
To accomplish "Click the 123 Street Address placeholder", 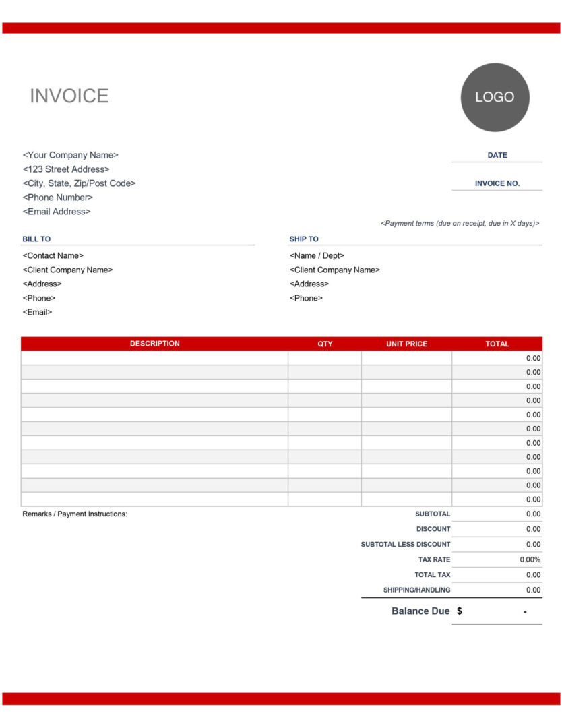I will 67,169.
